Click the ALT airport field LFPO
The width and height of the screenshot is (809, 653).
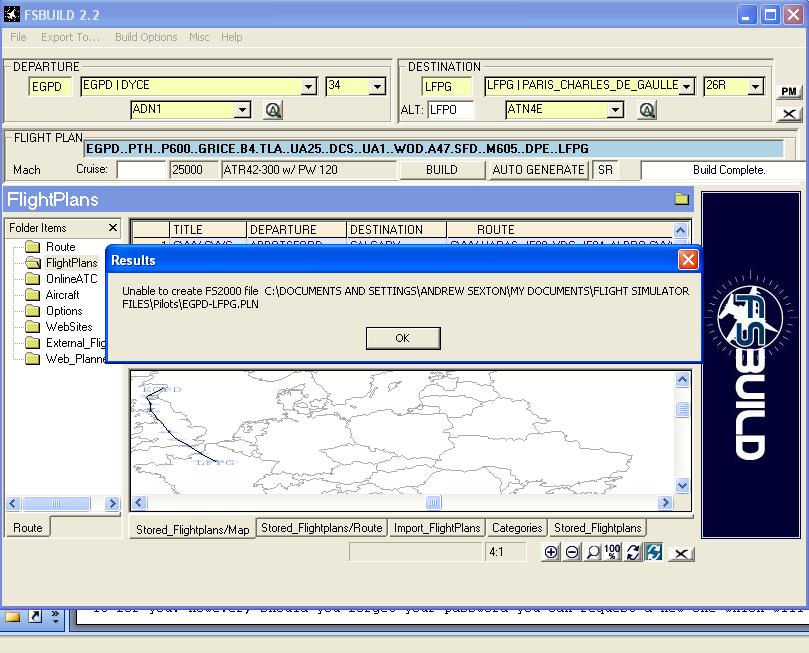click(449, 110)
